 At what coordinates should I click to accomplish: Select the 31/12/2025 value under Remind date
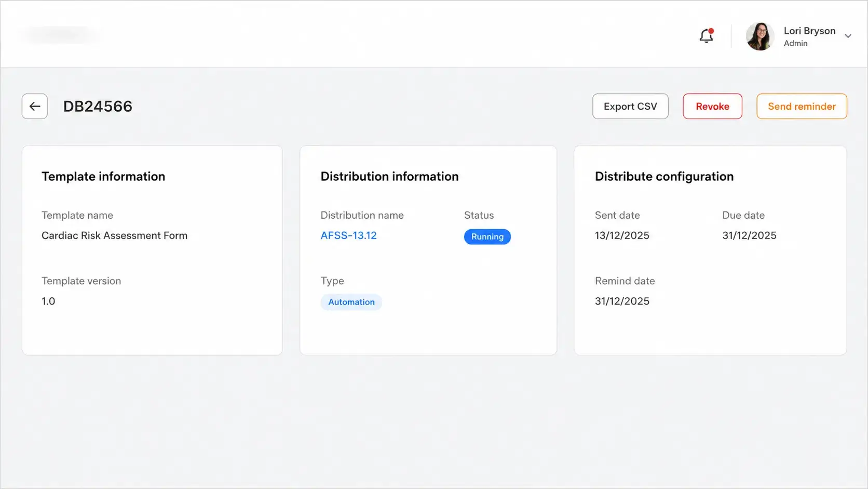[x=622, y=301]
